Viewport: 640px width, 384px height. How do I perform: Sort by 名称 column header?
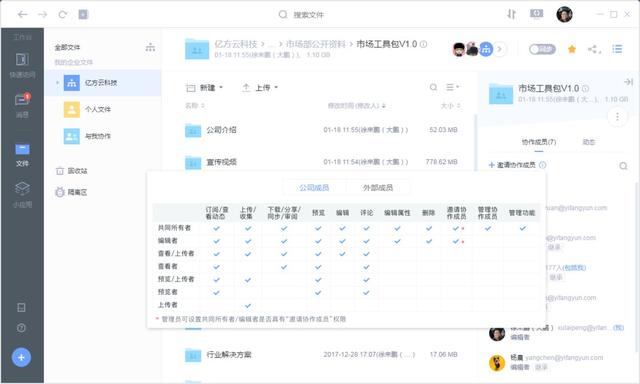pos(195,106)
